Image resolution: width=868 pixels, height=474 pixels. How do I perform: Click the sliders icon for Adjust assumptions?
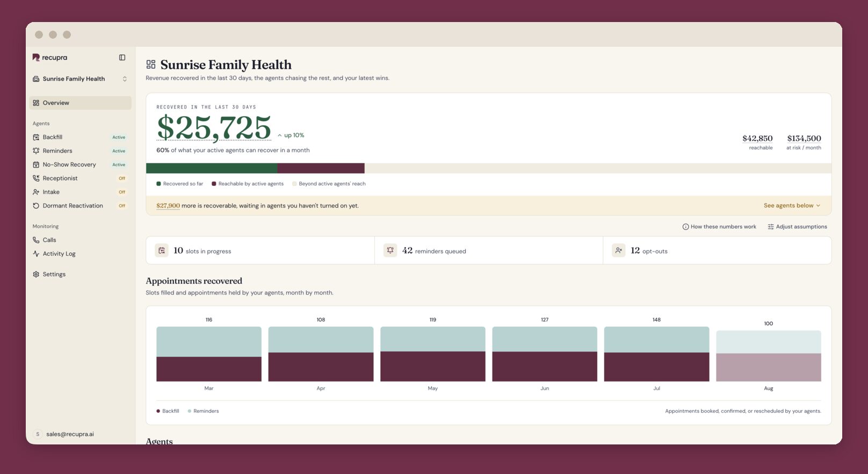(x=771, y=227)
